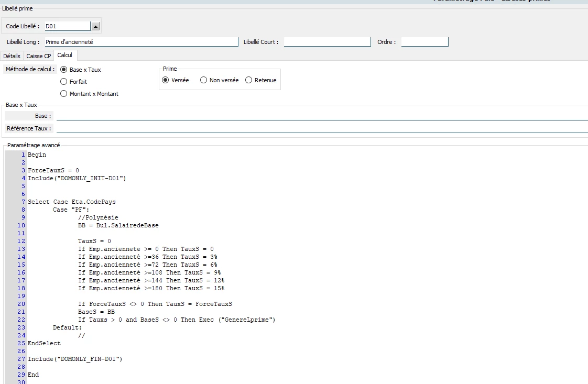Switch to the Détails tab

coord(12,56)
